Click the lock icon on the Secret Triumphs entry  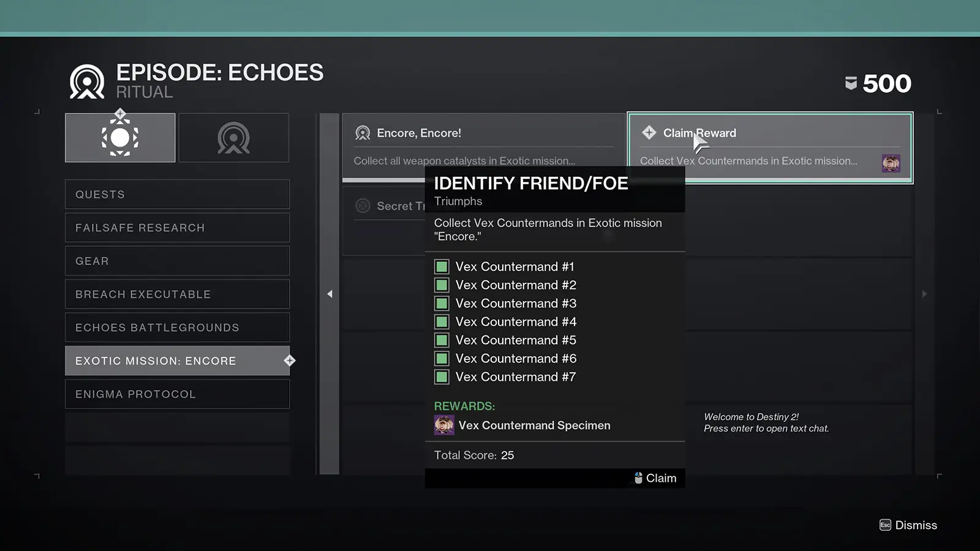coord(361,206)
